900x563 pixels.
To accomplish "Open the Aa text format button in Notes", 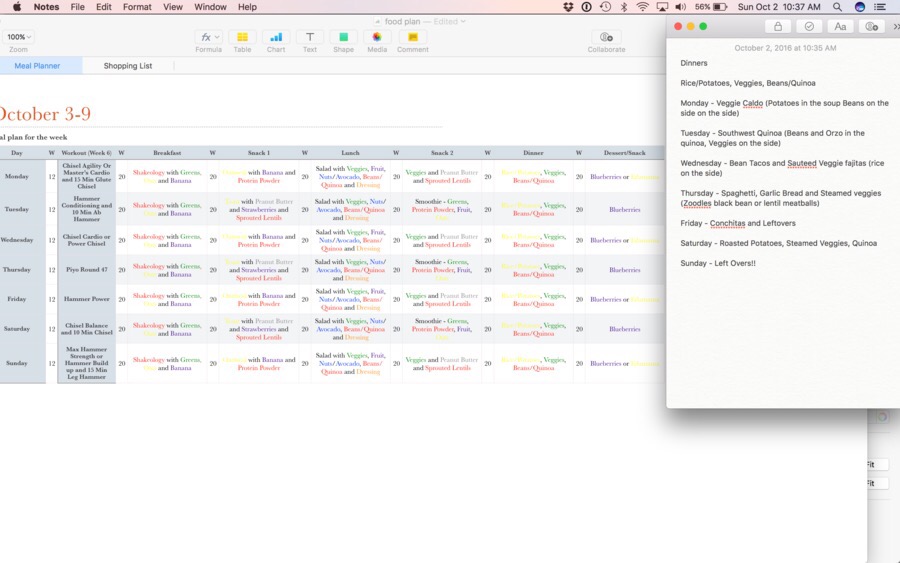I will 840,27.
